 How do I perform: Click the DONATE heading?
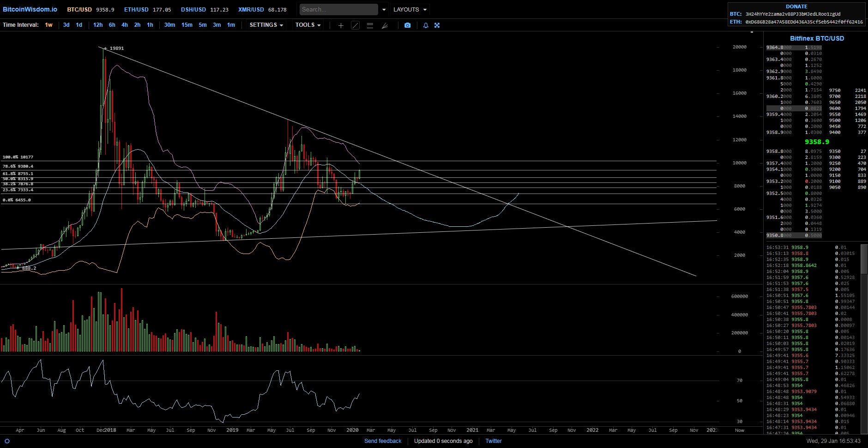[x=796, y=6]
